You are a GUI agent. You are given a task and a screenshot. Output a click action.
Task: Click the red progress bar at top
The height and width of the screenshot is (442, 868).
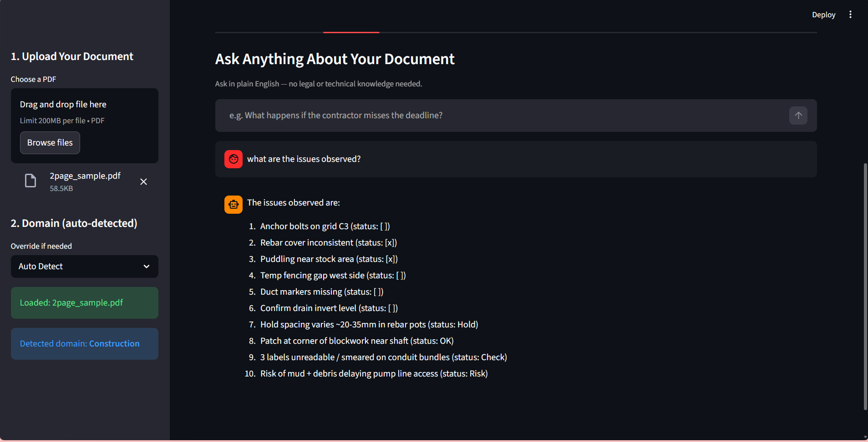tap(350, 32)
